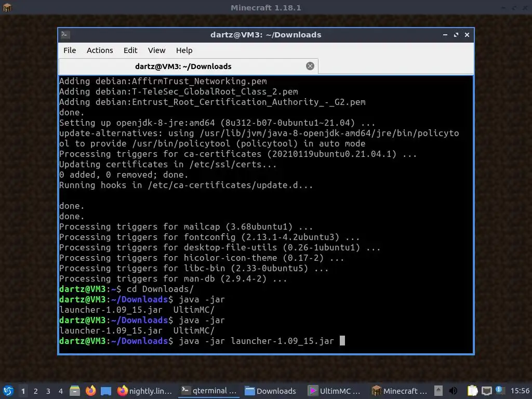Open the clipboard manager tray icon
This screenshot has height=399, width=532.
pyautogui.click(x=472, y=391)
